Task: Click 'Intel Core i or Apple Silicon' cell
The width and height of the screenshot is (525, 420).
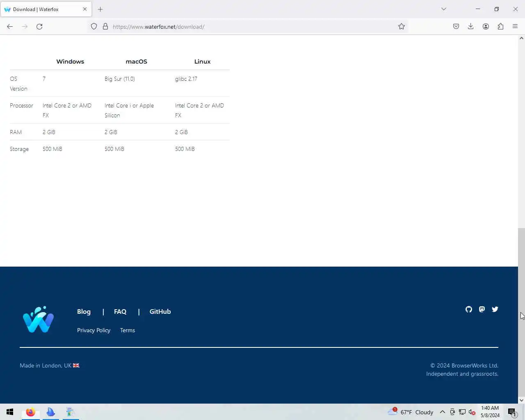Action: tap(129, 110)
